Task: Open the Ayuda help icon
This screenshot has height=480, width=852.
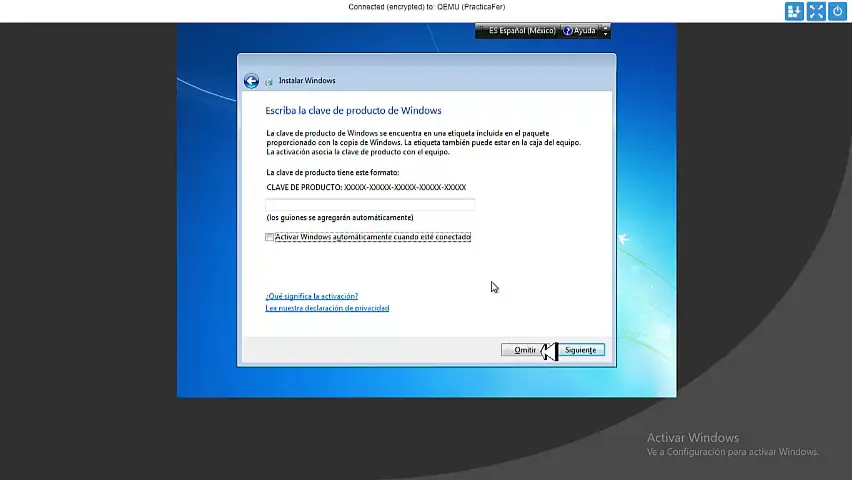Action: [568, 31]
